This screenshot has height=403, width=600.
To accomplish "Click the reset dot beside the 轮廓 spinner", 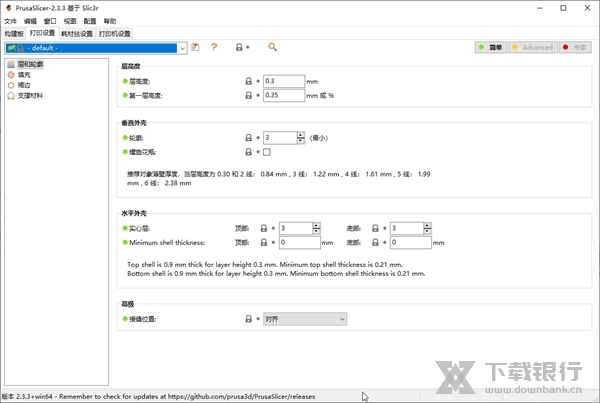I will [258, 138].
